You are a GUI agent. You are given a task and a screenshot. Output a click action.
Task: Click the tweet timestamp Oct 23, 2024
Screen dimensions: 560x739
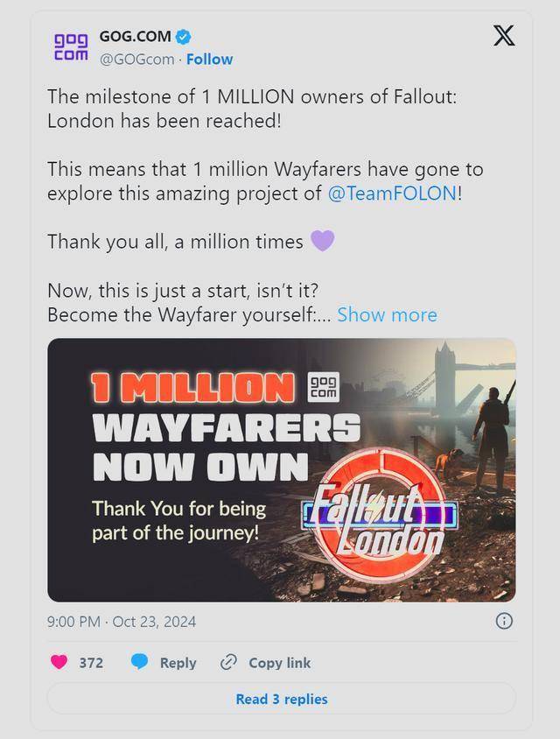point(122,622)
